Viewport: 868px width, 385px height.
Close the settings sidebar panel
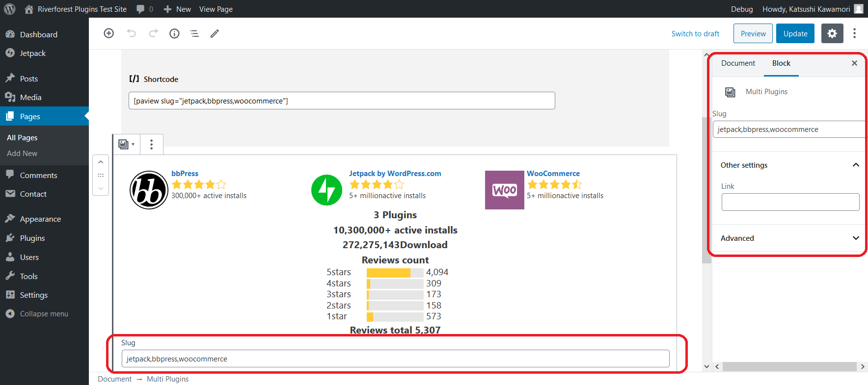click(854, 63)
